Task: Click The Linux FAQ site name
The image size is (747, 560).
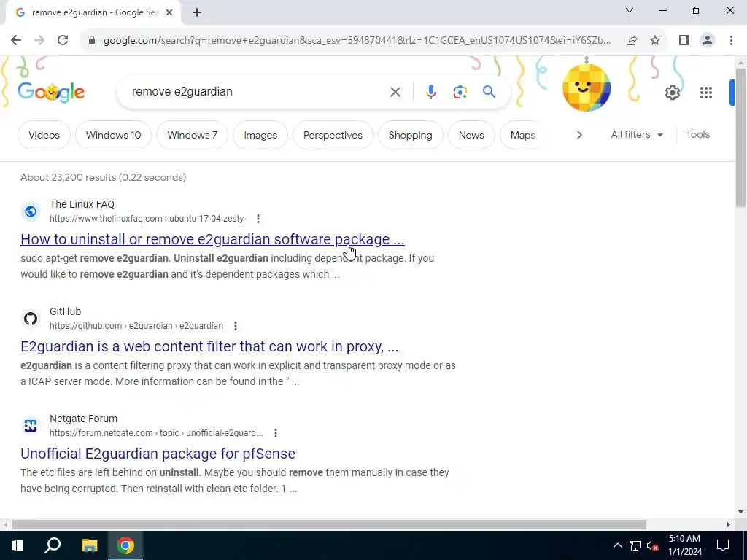Action: coord(82,204)
